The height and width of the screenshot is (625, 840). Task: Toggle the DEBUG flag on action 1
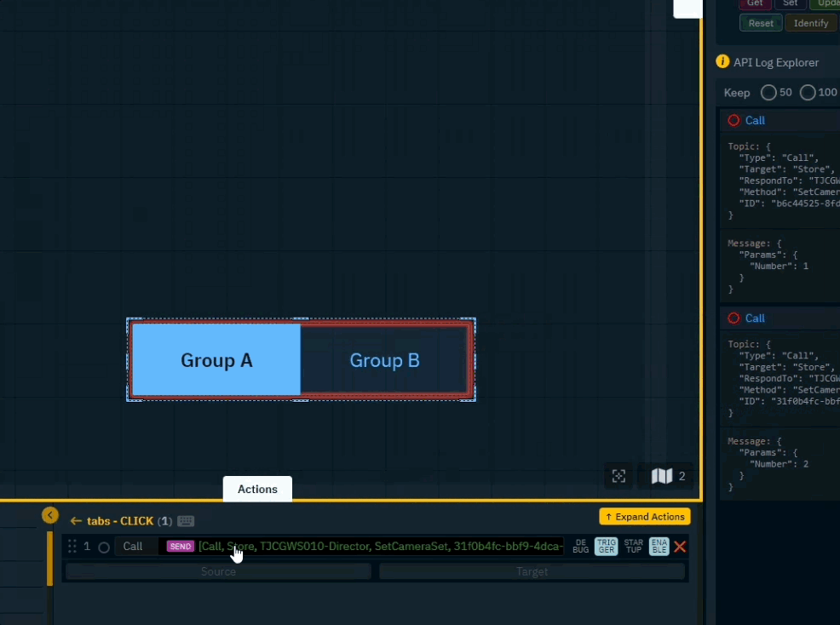(x=580, y=547)
